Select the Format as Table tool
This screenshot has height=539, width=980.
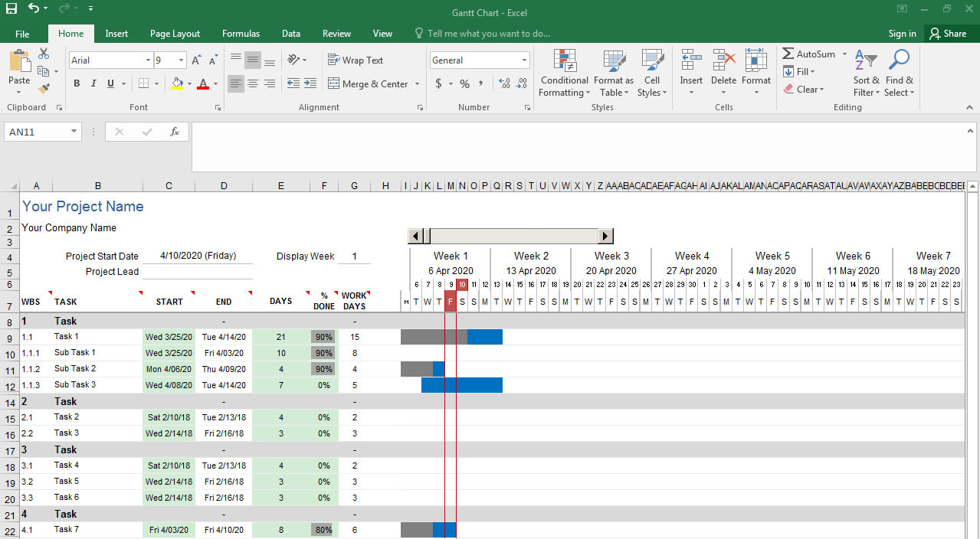[x=613, y=73]
